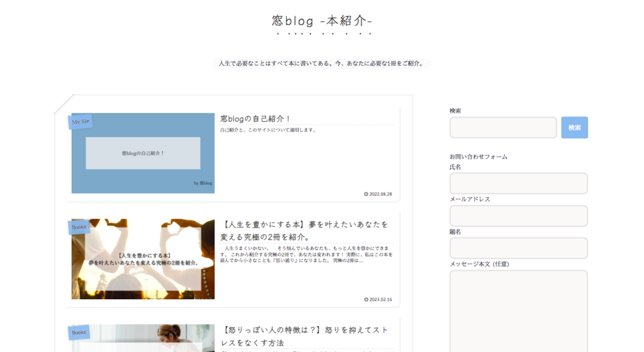
Task: Select the メールアドレス input field
Action: (518, 216)
